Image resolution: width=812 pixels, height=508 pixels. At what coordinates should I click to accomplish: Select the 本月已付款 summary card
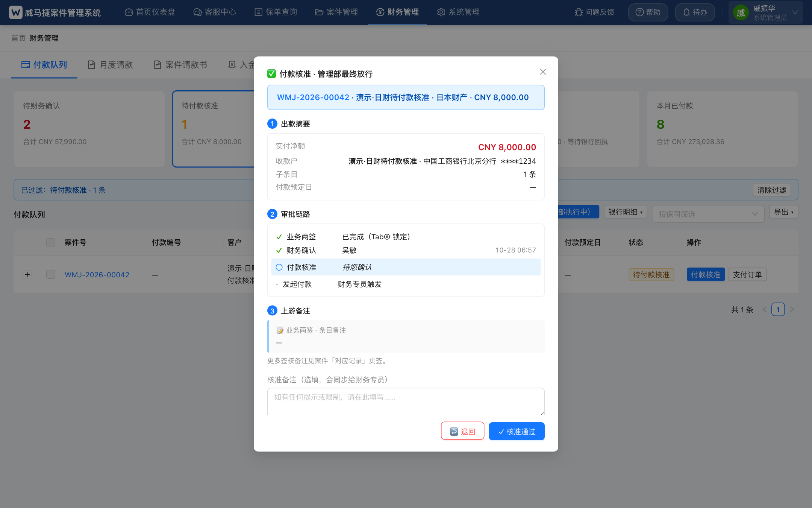tap(722, 129)
